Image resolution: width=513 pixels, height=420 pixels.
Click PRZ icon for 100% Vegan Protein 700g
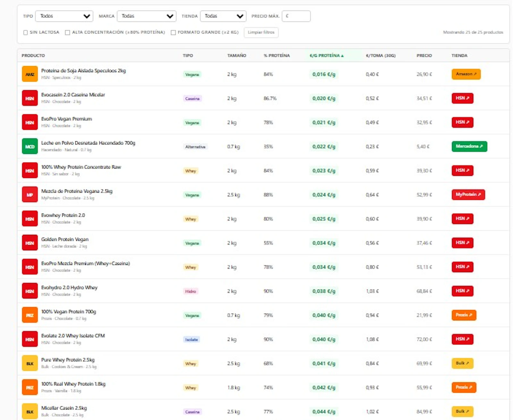coord(30,315)
